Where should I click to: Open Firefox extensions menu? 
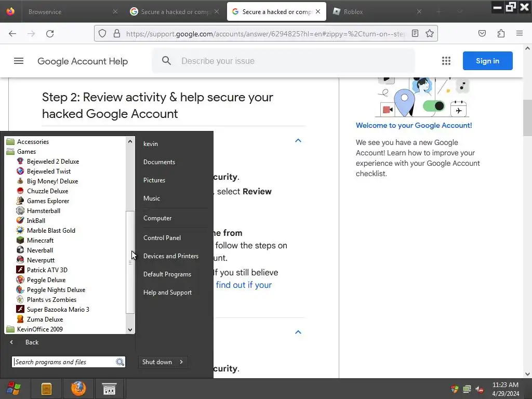coord(501,33)
